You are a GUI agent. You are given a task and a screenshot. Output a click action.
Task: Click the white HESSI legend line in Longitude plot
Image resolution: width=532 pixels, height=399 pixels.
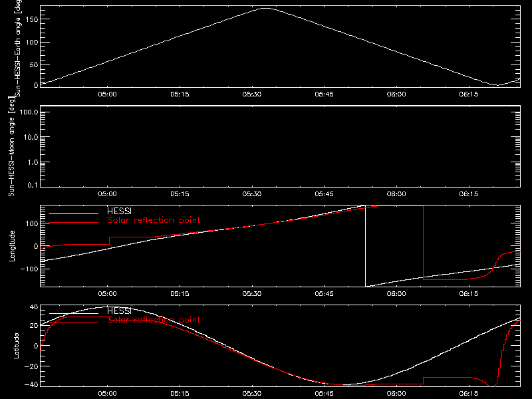point(74,213)
